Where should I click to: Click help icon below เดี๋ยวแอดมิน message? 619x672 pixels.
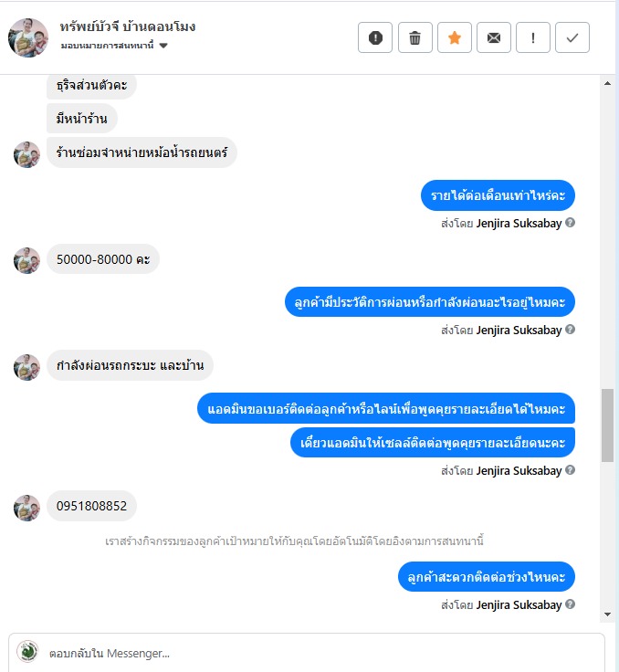click(570, 469)
